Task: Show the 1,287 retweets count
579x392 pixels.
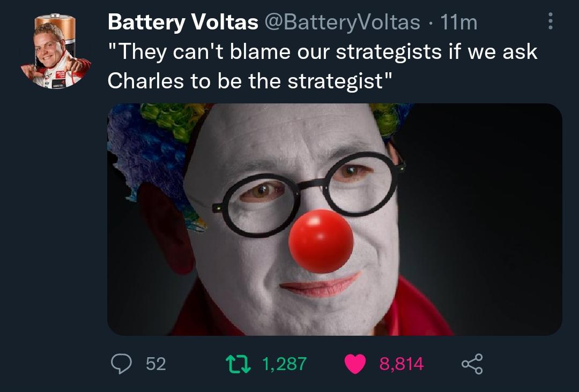Action: coord(284,364)
